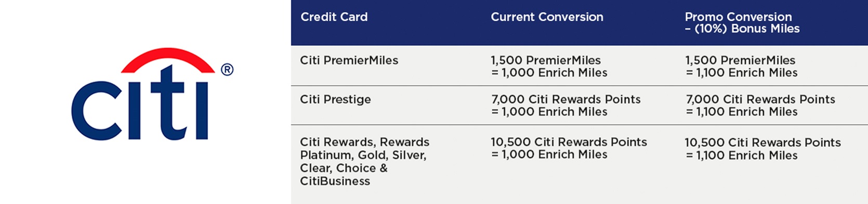The height and width of the screenshot is (204, 868).
Task: Select the Credit Card column header
Action: [334, 17]
